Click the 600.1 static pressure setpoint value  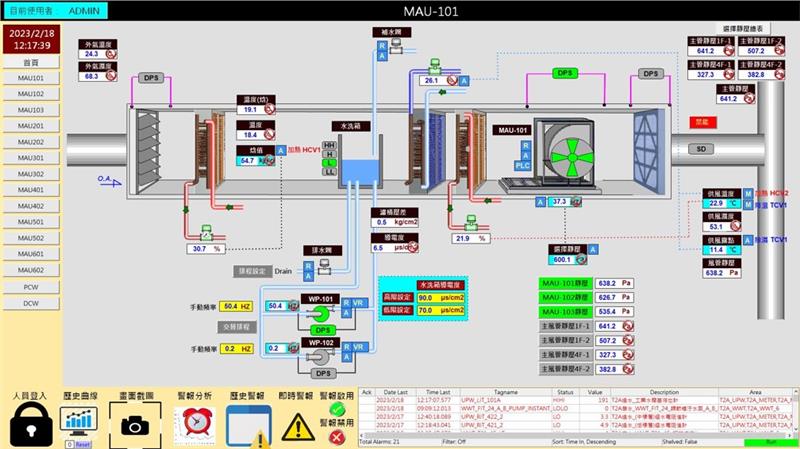coord(562,260)
